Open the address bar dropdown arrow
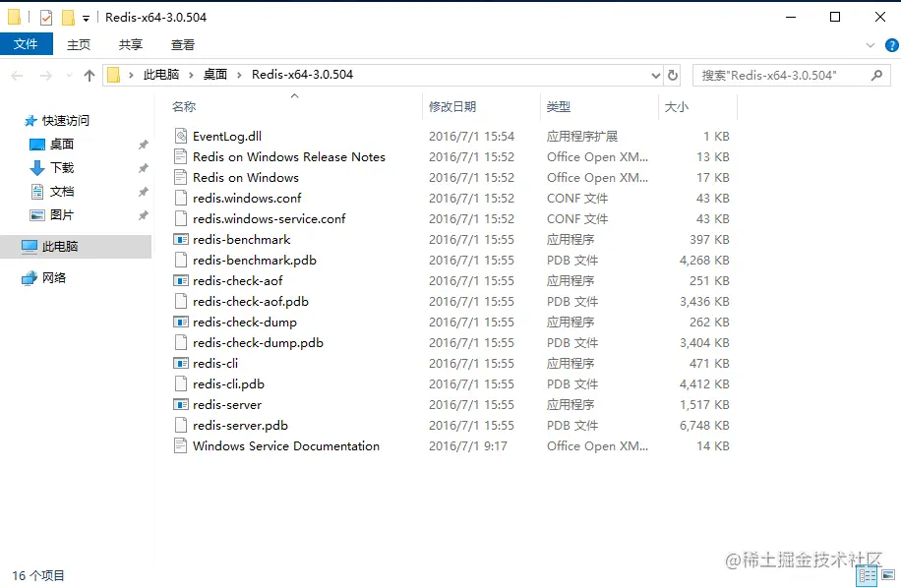Viewport: 901px width, 588px height. tap(655, 74)
